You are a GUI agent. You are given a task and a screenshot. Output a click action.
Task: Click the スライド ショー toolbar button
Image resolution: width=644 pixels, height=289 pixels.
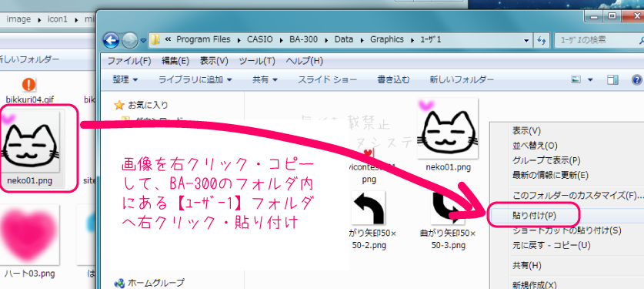(327, 79)
